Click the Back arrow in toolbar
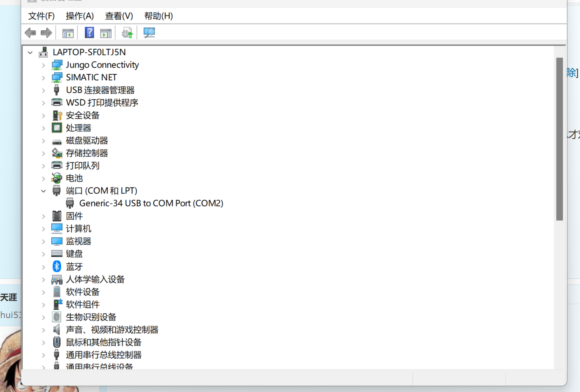Viewport: 580px width, 392px height. pos(30,33)
